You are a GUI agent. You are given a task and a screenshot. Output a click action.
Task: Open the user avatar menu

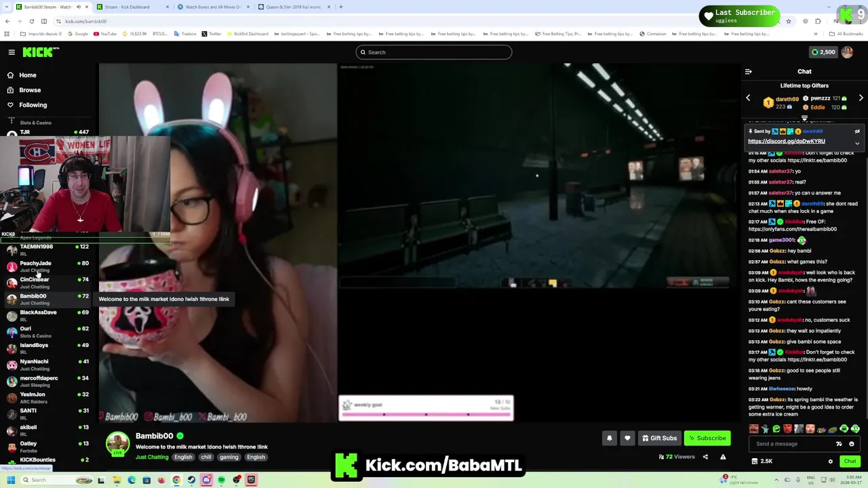[x=847, y=52]
